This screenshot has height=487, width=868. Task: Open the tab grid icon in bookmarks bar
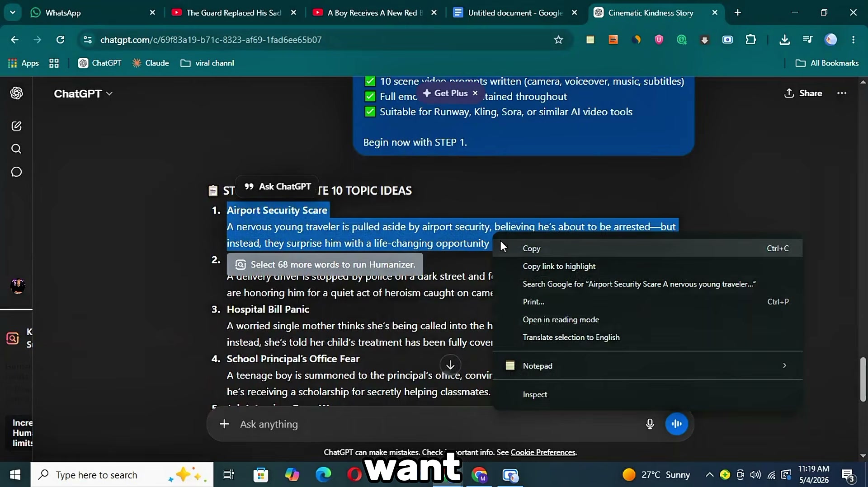(54, 63)
